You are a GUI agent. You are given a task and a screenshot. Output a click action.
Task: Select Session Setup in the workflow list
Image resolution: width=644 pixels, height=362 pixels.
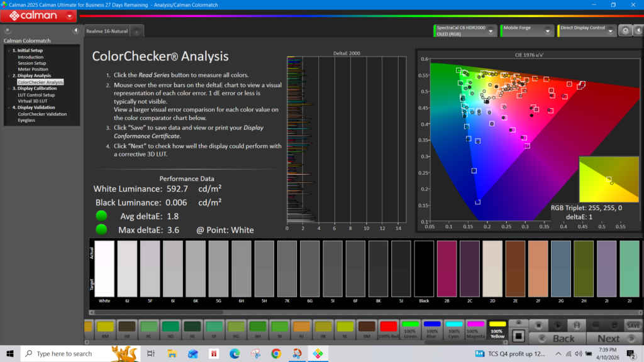31,63
